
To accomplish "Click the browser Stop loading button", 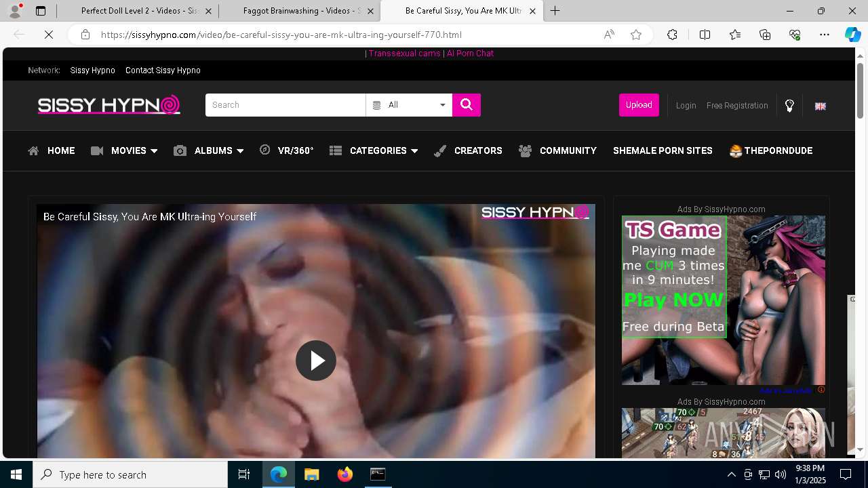I will click(49, 35).
